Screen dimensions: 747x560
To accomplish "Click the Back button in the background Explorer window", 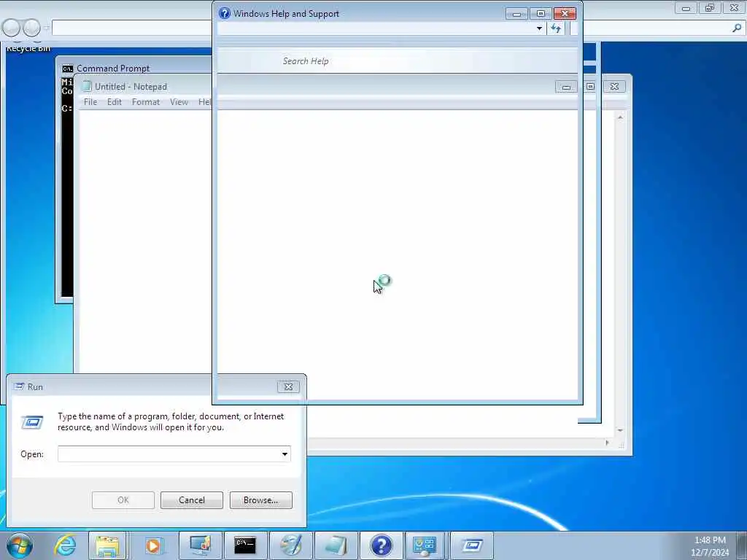I will 11,28.
